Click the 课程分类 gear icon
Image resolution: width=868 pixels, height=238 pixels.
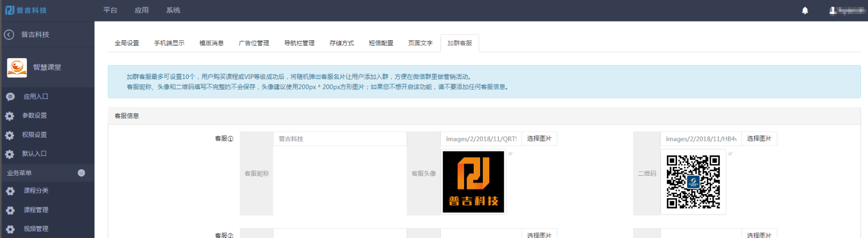[x=10, y=191]
